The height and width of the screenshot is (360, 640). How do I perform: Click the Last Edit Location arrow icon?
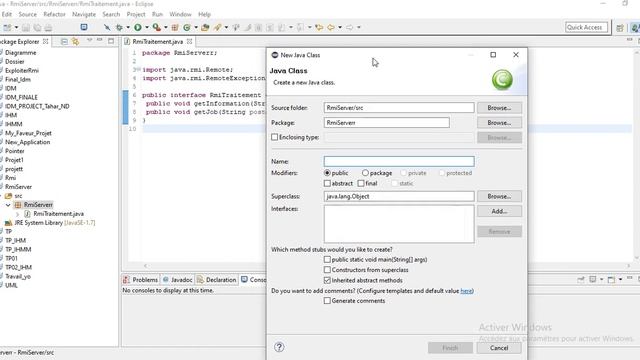(319, 27)
